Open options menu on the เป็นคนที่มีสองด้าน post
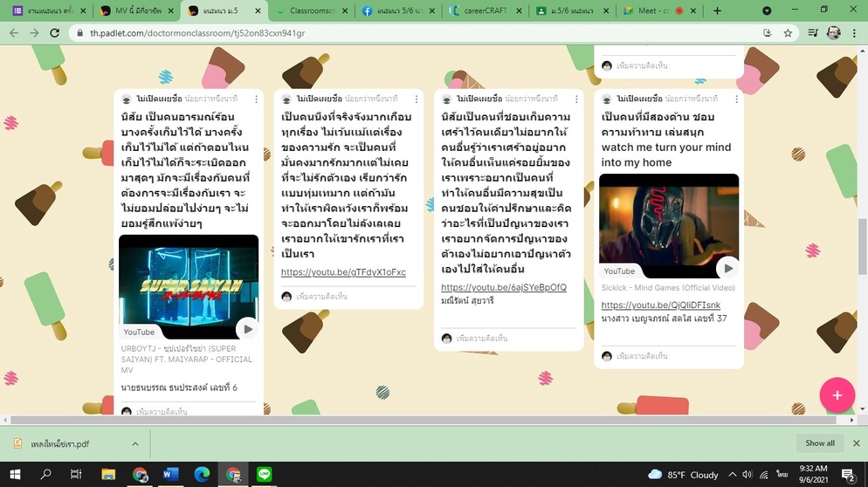 point(736,99)
